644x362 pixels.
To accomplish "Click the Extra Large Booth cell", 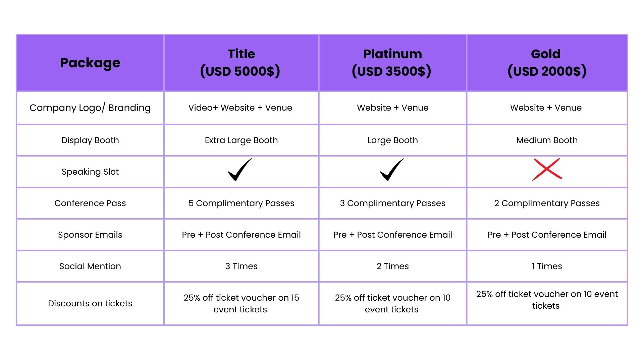I will point(241,140).
